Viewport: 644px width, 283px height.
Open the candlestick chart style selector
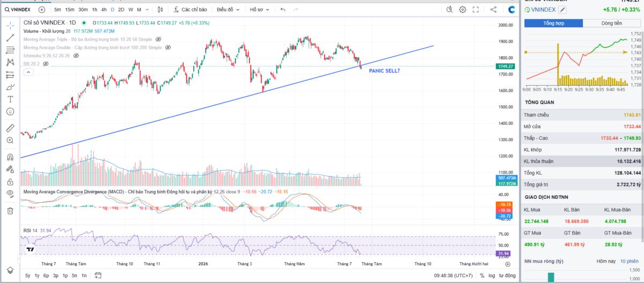pyautogui.click(x=160, y=9)
